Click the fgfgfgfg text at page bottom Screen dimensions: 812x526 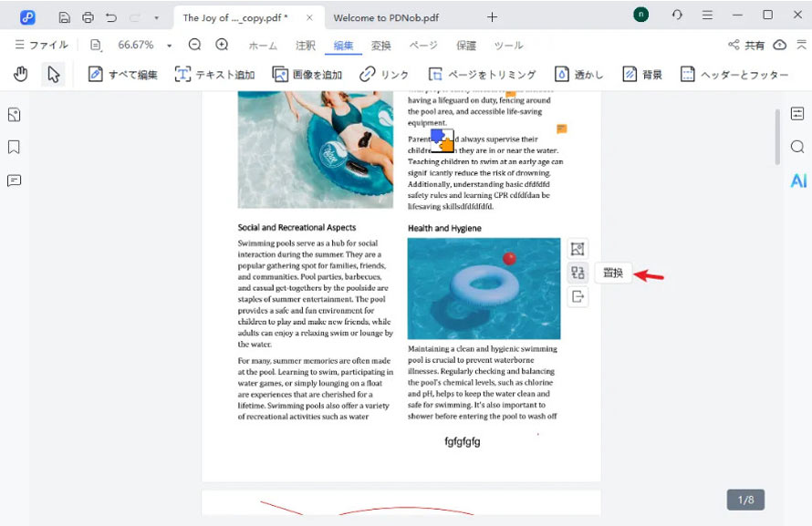pos(463,442)
